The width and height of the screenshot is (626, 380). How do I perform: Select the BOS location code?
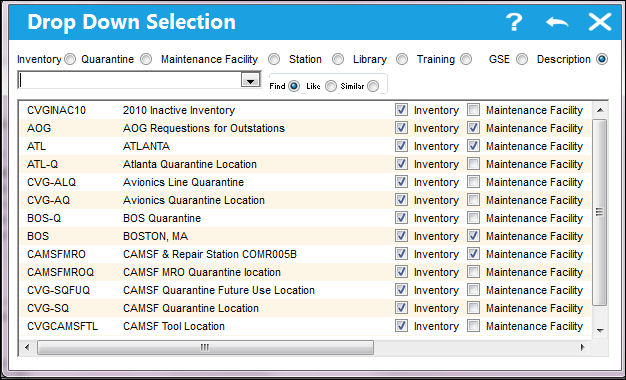[x=38, y=236]
